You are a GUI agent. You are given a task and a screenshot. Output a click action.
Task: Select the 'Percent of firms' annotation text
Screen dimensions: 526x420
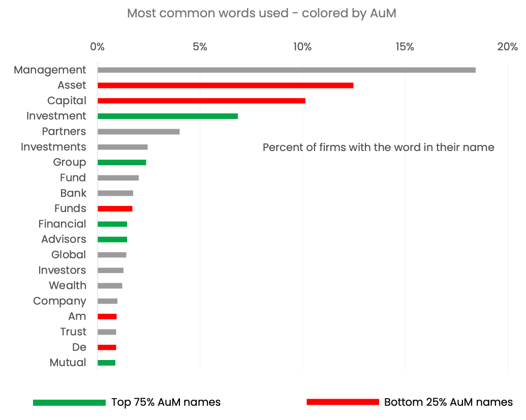379,147
